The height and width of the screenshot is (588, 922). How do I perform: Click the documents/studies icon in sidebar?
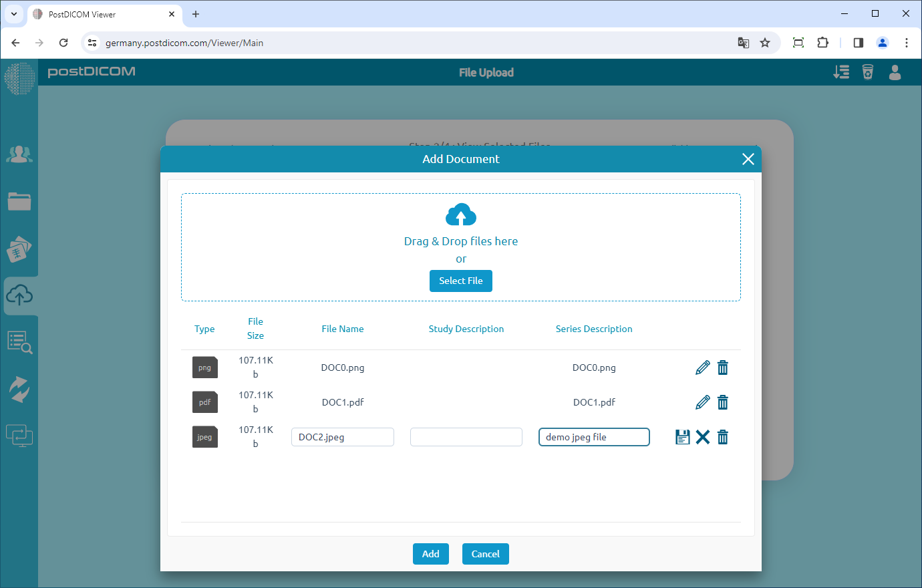[x=19, y=249]
